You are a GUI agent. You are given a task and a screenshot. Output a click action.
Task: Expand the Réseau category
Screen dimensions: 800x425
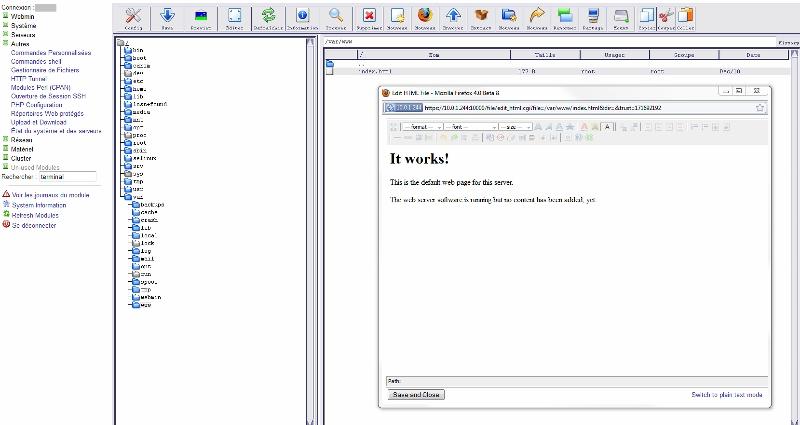(x=21, y=140)
